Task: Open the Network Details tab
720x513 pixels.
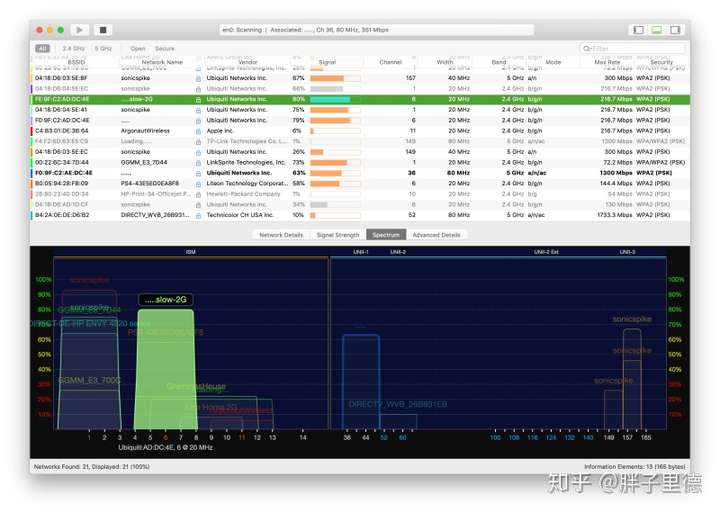Action: (281, 235)
